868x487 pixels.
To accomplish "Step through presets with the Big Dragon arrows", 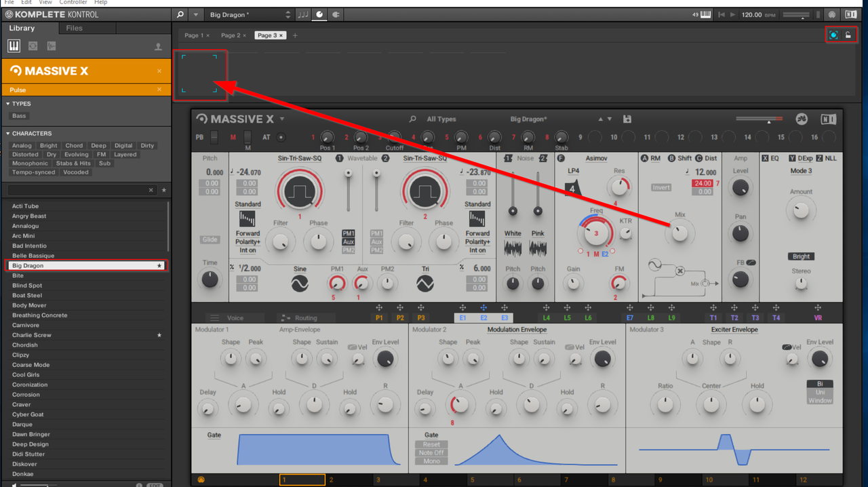I will click(x=288, y=14).
